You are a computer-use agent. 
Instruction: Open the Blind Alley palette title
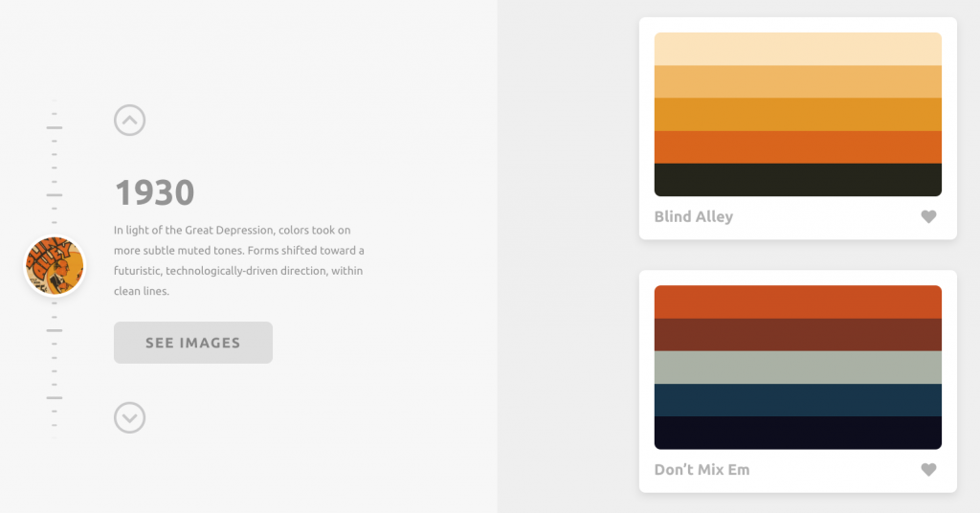pos(693,217)
